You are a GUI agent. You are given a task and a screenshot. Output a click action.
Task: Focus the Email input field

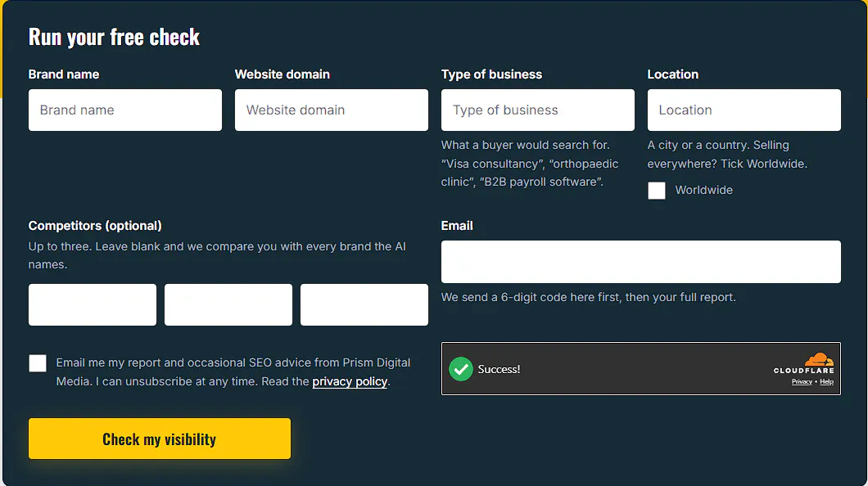pos(641,262)
